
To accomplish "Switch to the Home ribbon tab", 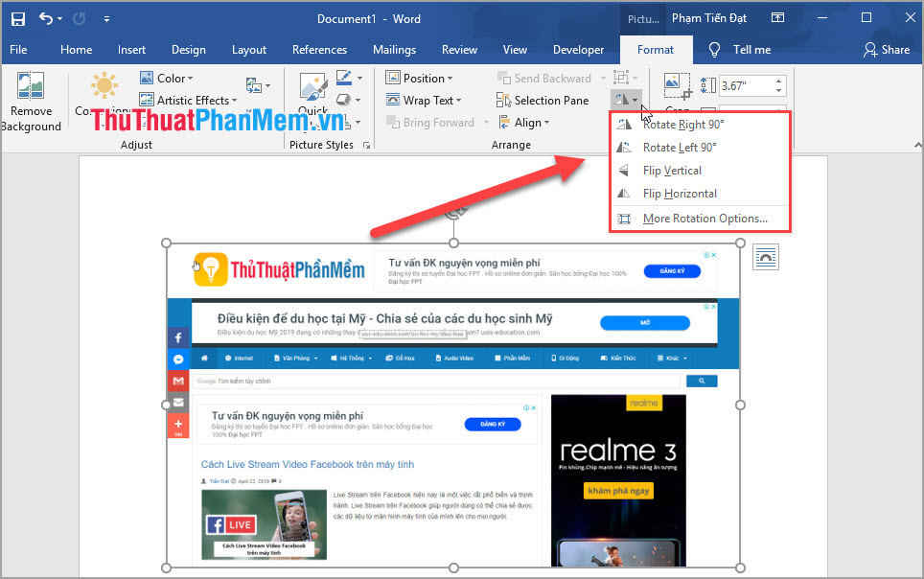I will 76,49.
